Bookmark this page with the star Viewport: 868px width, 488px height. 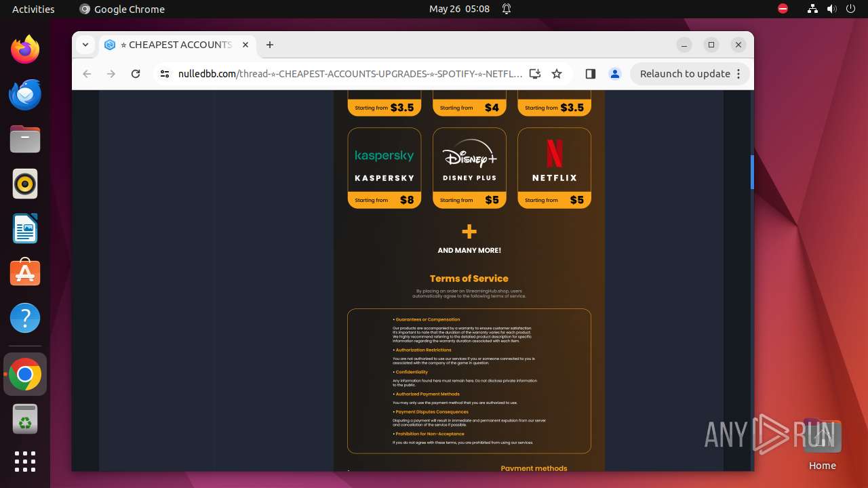(557, 74)
